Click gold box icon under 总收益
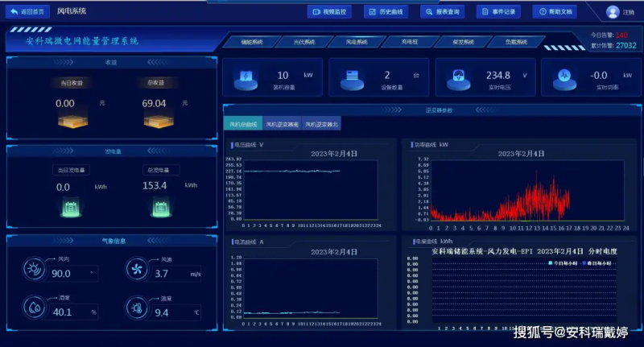Viewport: 644px width, 347px height. coord(159,121)
